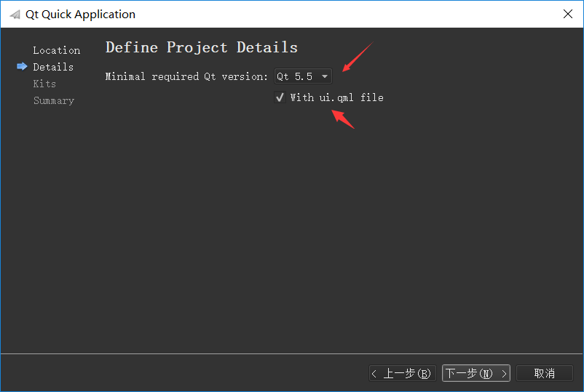The width and height of the screenshot is (584, 392).
Task: Click the red arrow below the ui.qml checkbox
Action: [x=343, y=119]
